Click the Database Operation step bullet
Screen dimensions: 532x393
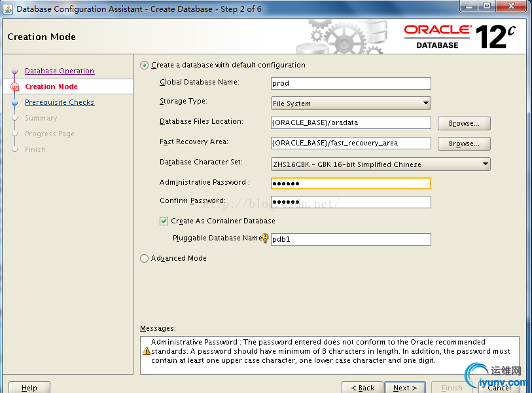click(x=14, y=71)
